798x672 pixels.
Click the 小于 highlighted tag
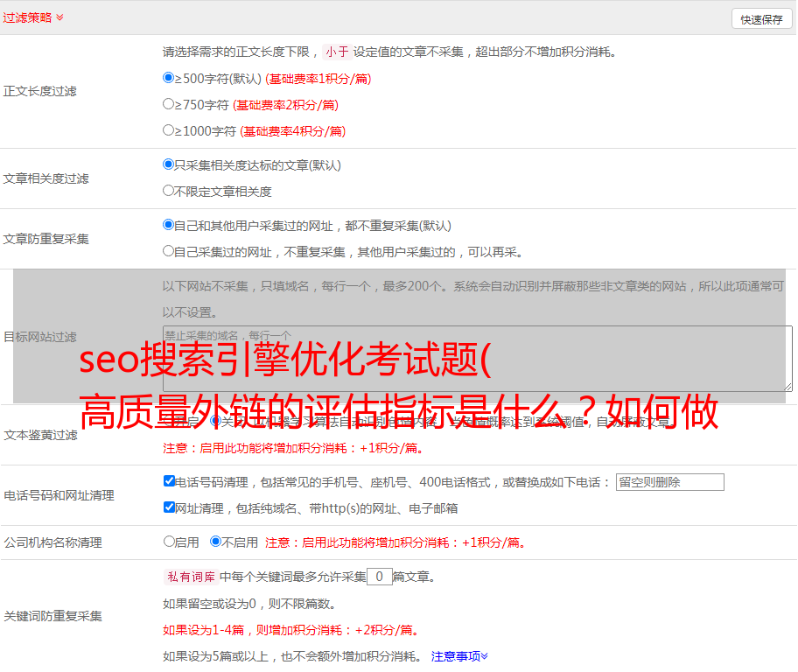tap(337, 52)
